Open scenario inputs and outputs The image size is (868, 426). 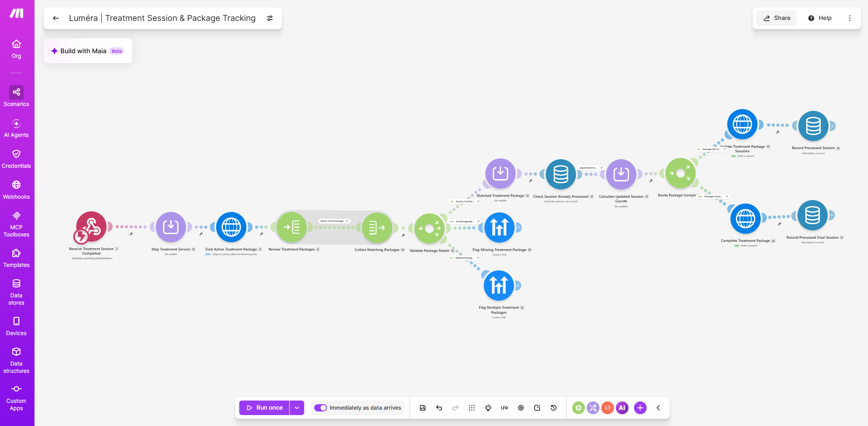(505, 408)
